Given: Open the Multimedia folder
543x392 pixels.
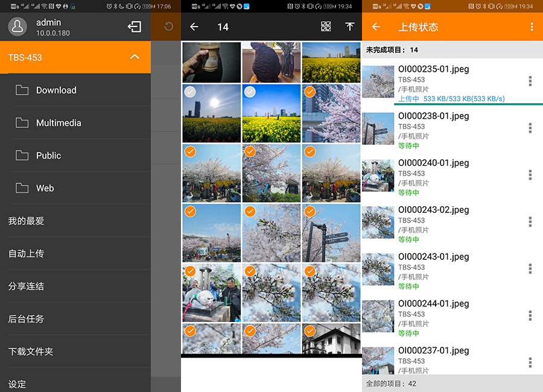Looking at the screenshot, I should (59, 123).
